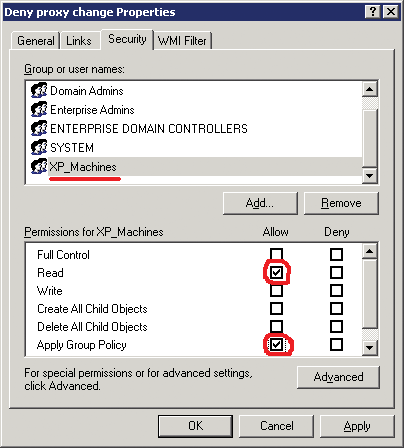Switch to the General tab
Screen dimensions: 405x448
point(36,41)
